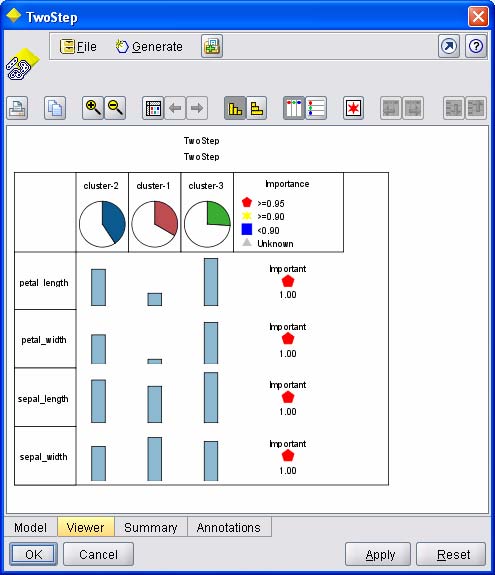
Task: Click the copy icon
Action: click(55, 108)
